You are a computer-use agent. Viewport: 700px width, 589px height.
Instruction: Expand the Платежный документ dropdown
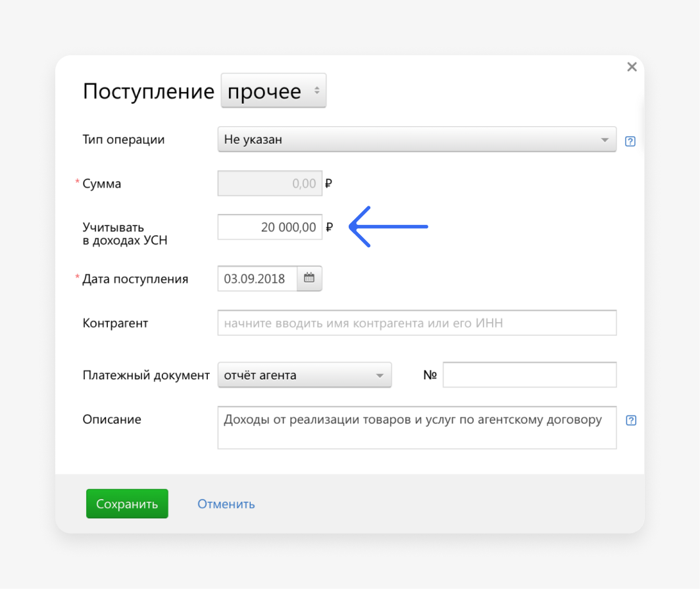pos(305,375)
